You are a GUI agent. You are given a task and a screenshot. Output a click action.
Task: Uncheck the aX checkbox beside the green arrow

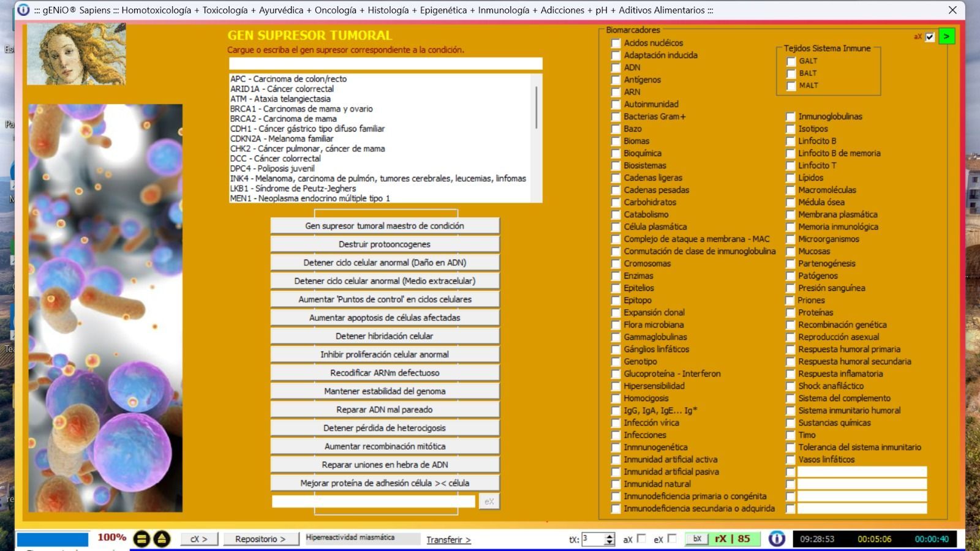click(x=930, y=37)
